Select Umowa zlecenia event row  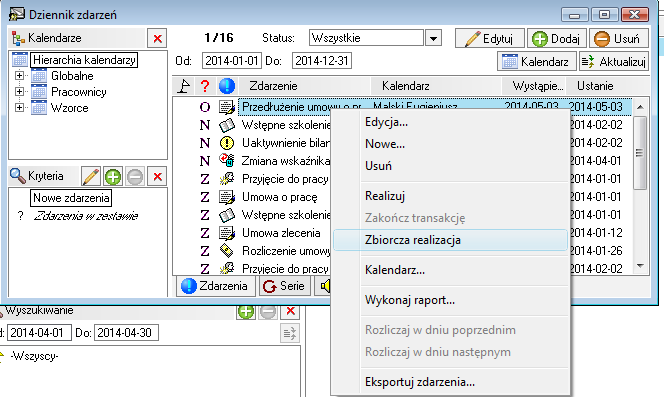[x=281, y=233]
